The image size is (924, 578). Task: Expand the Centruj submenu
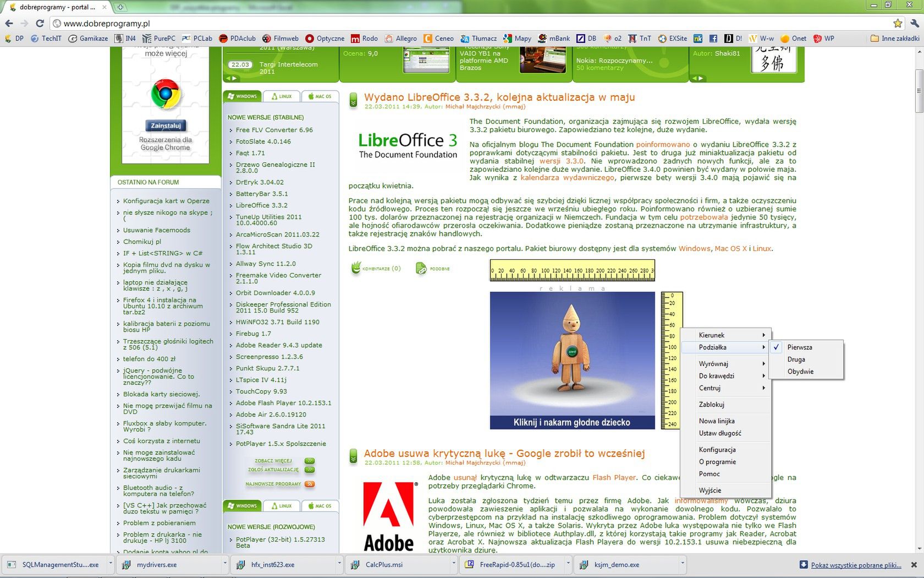point(726,388)
